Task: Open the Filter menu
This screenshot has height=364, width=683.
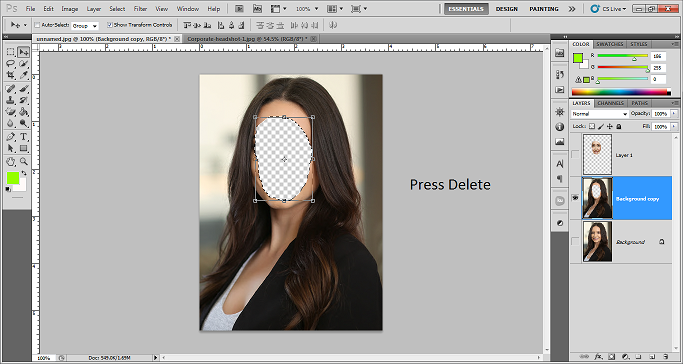Action: click(140, 9)
